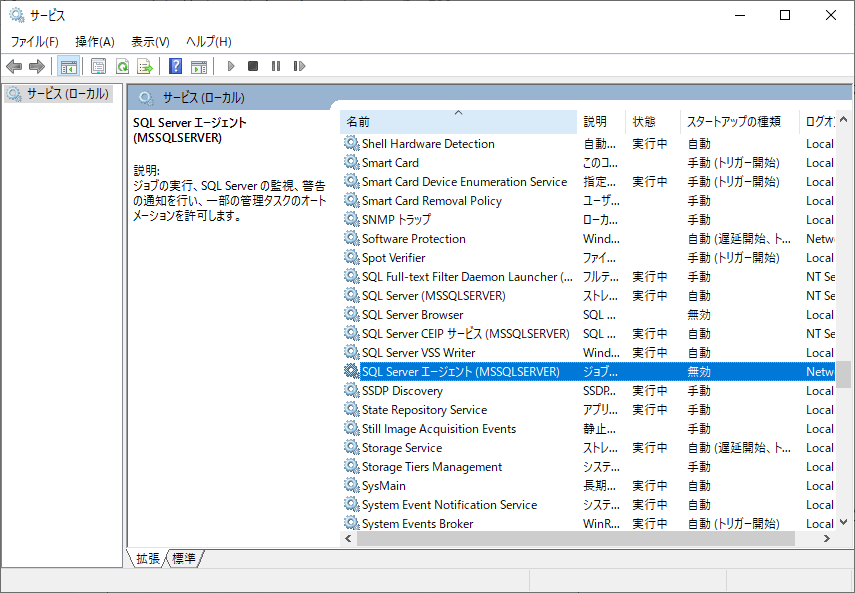This screenshot has height=593, width=855.
Task: Toggle the console tree show/hide button
Action: 69,66
